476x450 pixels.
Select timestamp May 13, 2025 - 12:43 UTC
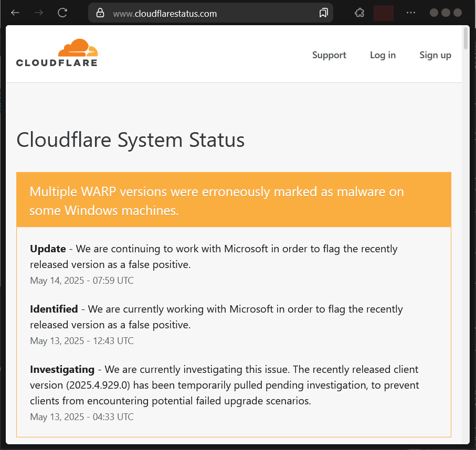pos(82,341)
